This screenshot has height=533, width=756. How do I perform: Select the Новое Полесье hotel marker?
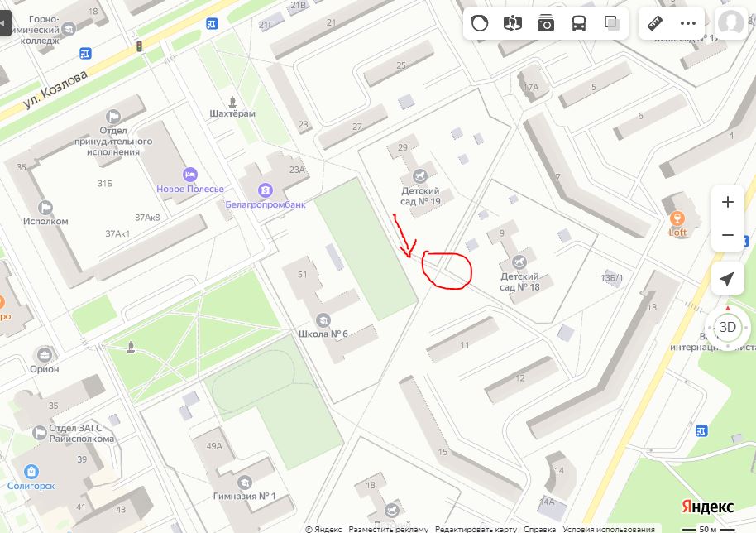coord(190,174)
